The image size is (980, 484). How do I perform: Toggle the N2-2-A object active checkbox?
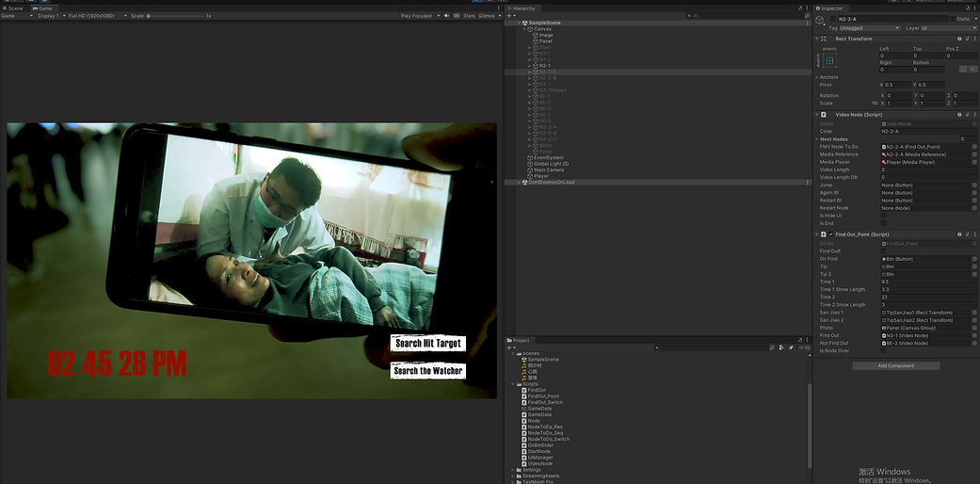coord(833,19)
